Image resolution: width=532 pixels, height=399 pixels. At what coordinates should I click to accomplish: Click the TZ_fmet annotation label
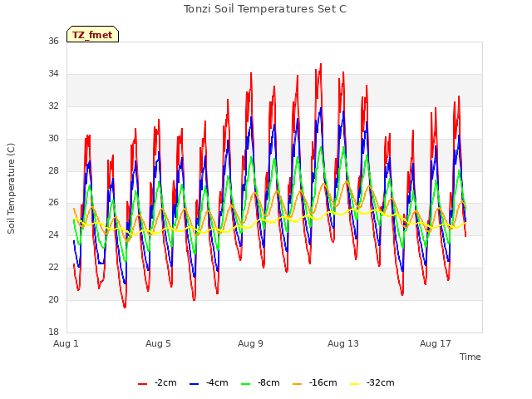click(92, 34)
